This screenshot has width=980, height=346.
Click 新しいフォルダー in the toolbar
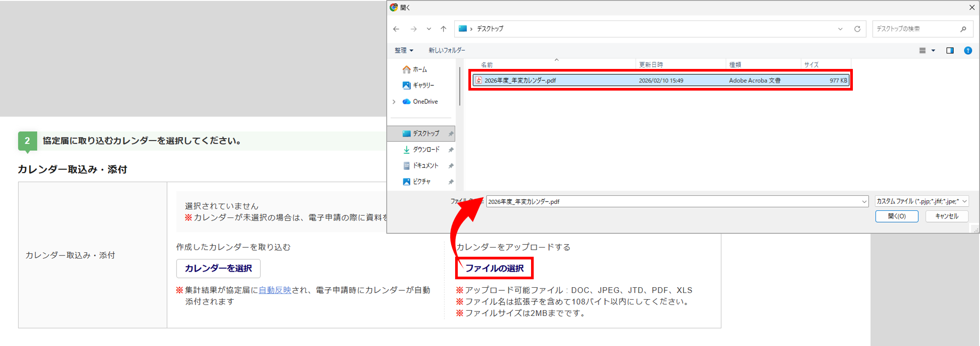tap(447, 50)
